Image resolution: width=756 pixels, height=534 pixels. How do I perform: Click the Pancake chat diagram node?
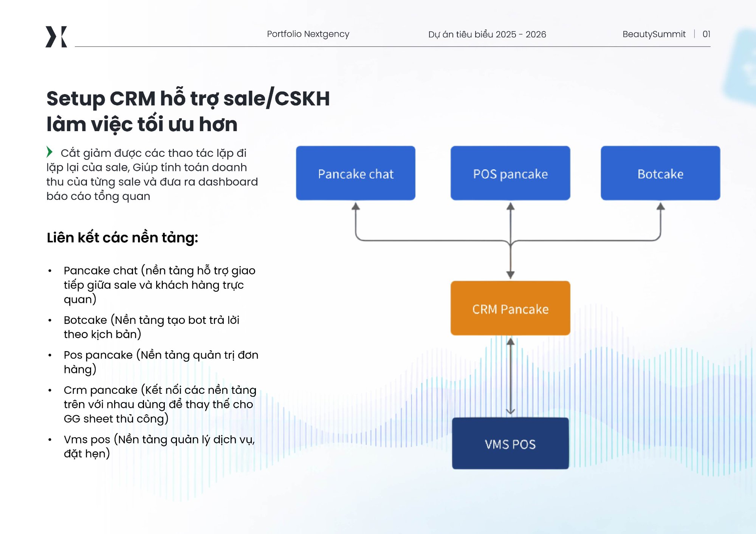(x=356, y=174)
